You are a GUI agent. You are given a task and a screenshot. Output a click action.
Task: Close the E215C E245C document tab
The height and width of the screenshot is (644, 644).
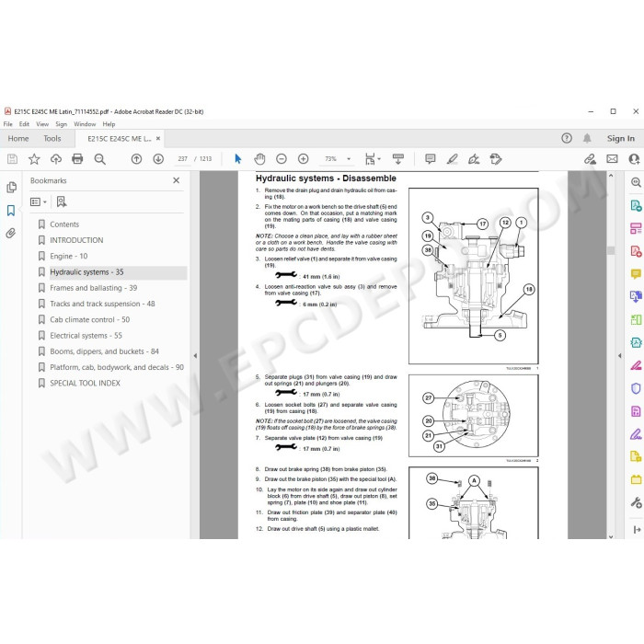158,139
